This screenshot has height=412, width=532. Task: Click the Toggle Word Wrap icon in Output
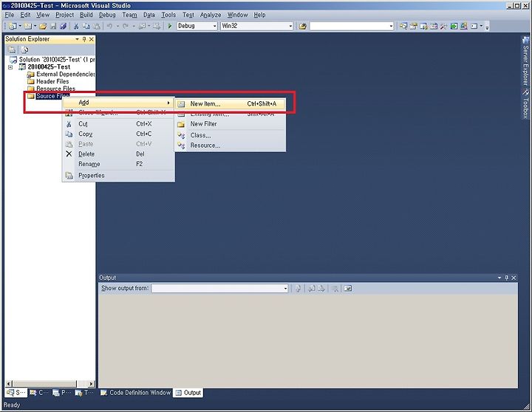pyautogui.click(x=348, y=288)
